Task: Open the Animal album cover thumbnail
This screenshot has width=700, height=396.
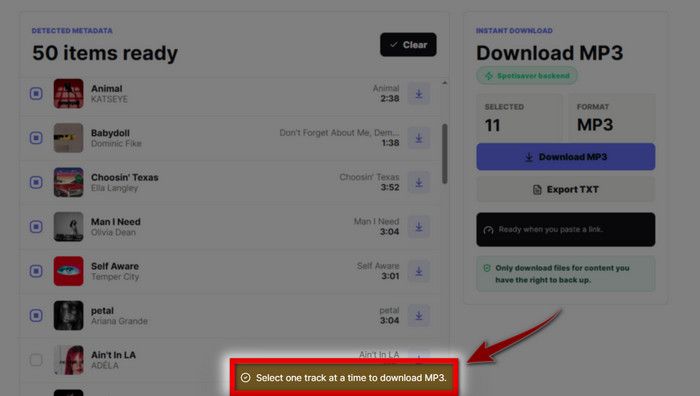Action: click(68, 94)
